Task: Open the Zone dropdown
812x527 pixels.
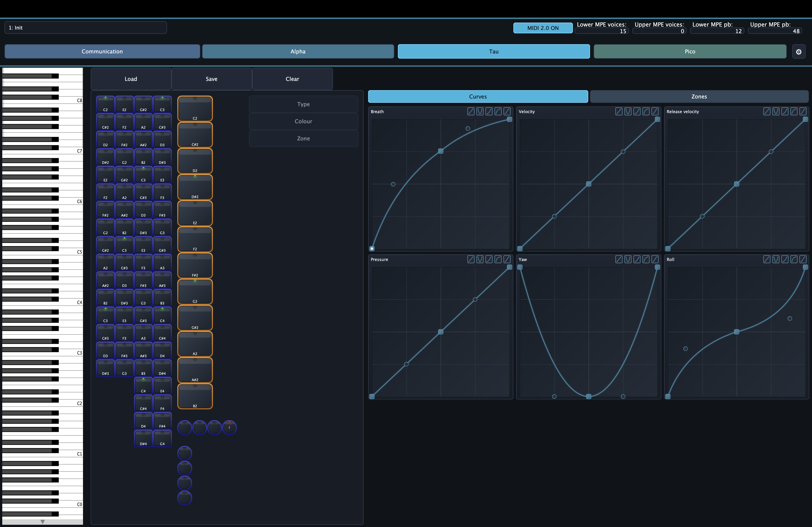Action: pyautogui.click(x=303, y=138)
